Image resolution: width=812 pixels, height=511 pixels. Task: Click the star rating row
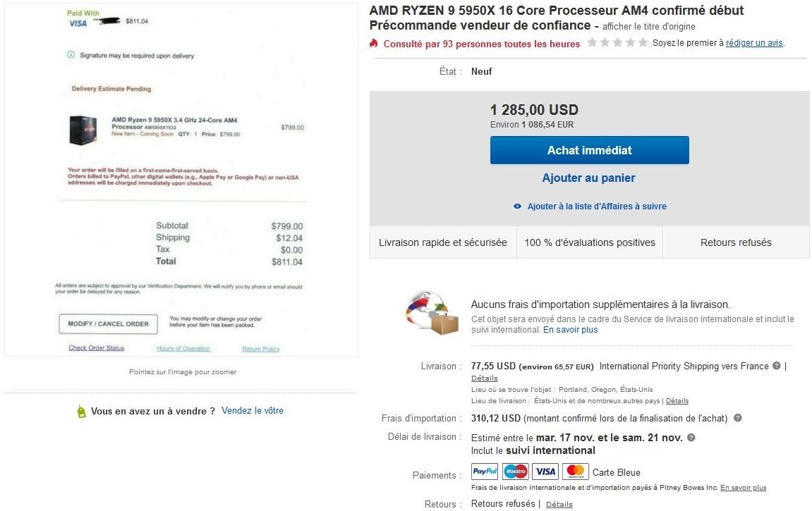click(617, 43)
